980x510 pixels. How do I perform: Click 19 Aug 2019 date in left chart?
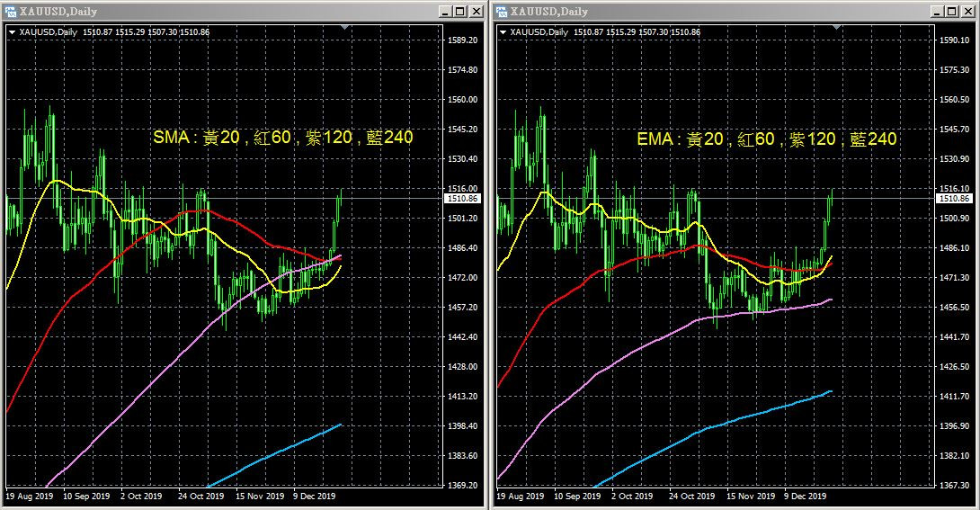tap(30, 497)
